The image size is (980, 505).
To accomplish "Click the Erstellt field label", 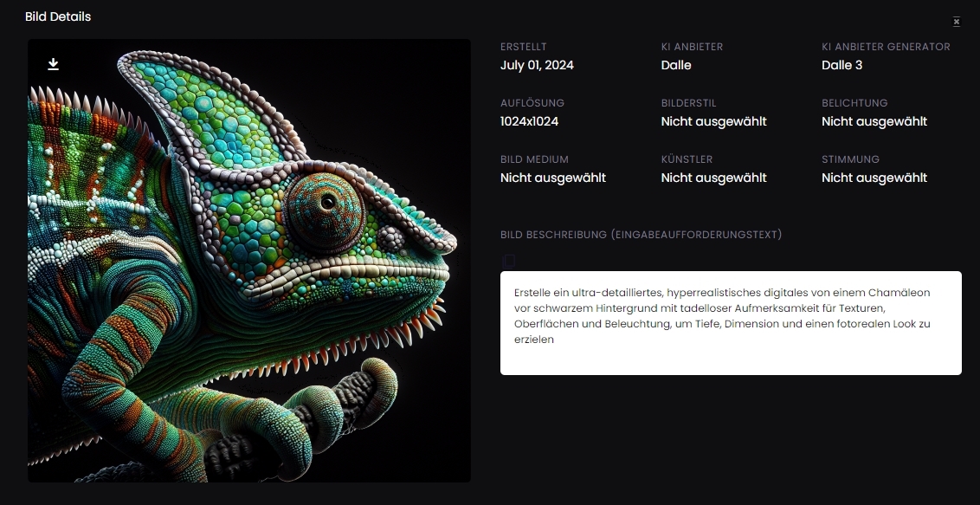I will coord(524,47).
